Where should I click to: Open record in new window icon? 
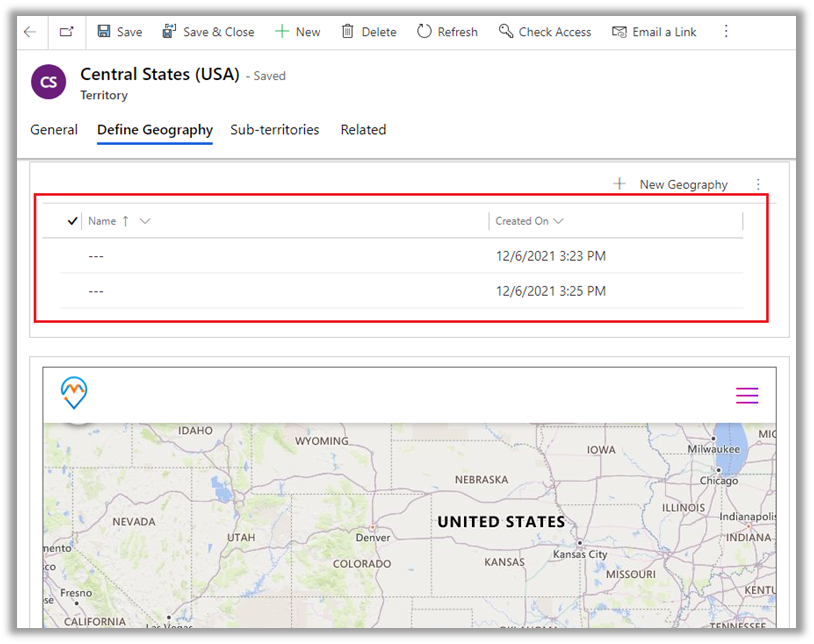click(66, 32)
